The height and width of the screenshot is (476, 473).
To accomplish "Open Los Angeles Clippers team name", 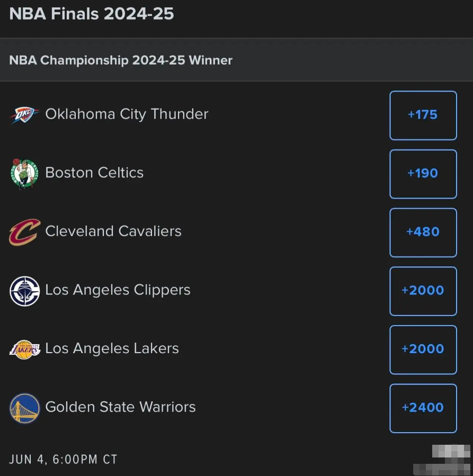I will point(118,290).
